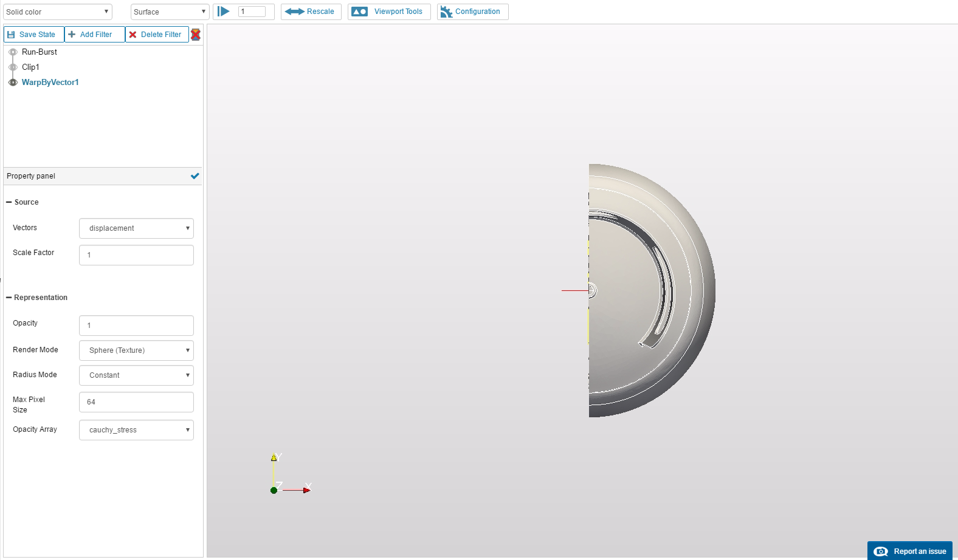Click the Add Filter plus icon
958x560 pixels.
pyautogui.click(x=72, y=35)
